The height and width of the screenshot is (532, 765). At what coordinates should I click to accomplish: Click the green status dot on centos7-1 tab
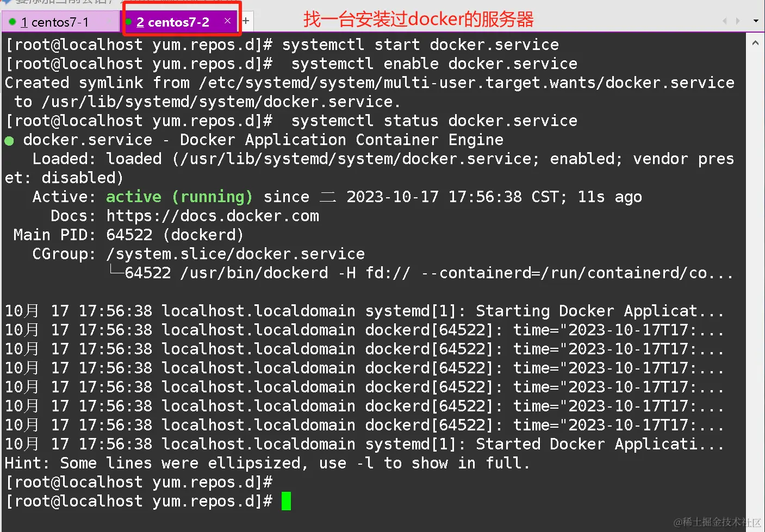tap(12, 22)
